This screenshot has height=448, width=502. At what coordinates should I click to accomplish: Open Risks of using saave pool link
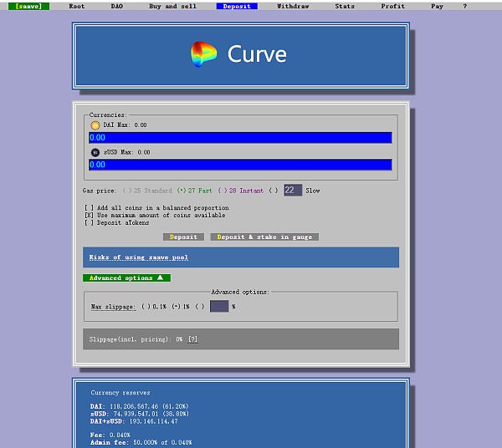(x=139, y=257)
